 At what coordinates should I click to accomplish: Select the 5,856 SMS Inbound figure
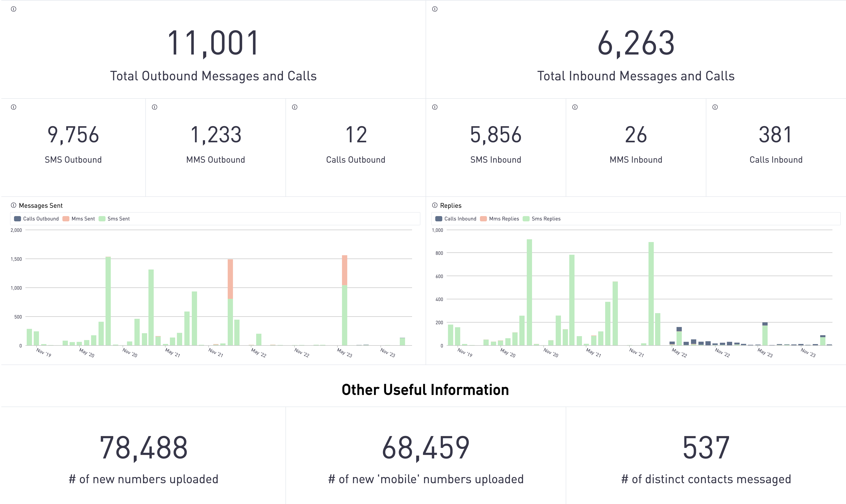click(x=496, y=135)
